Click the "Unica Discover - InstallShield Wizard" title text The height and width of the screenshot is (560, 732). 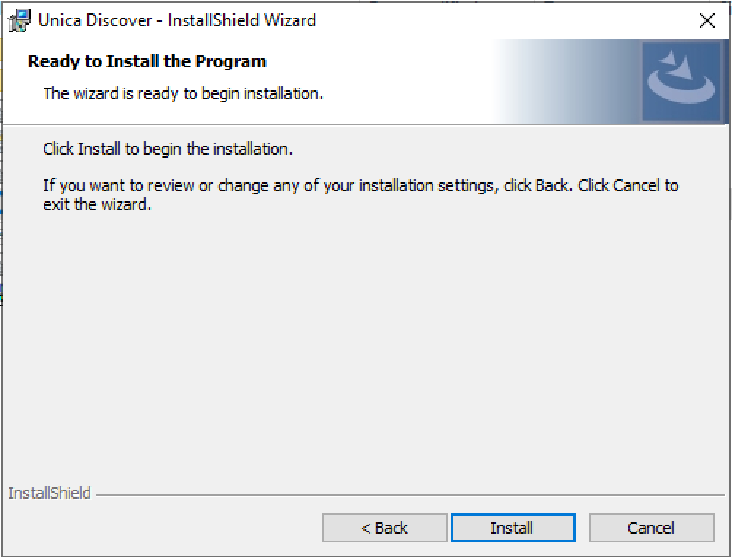pyautogui.click(x=176, y=20)
